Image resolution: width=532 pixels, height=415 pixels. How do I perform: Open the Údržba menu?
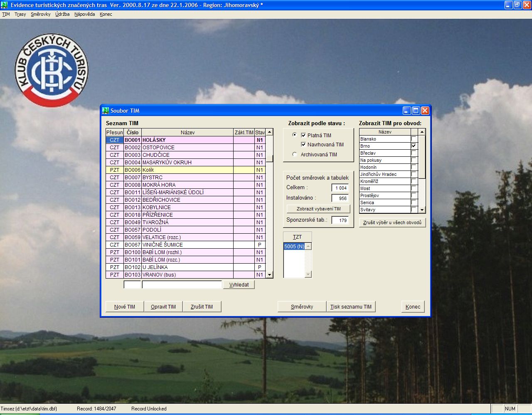click(x=62, y=14)
